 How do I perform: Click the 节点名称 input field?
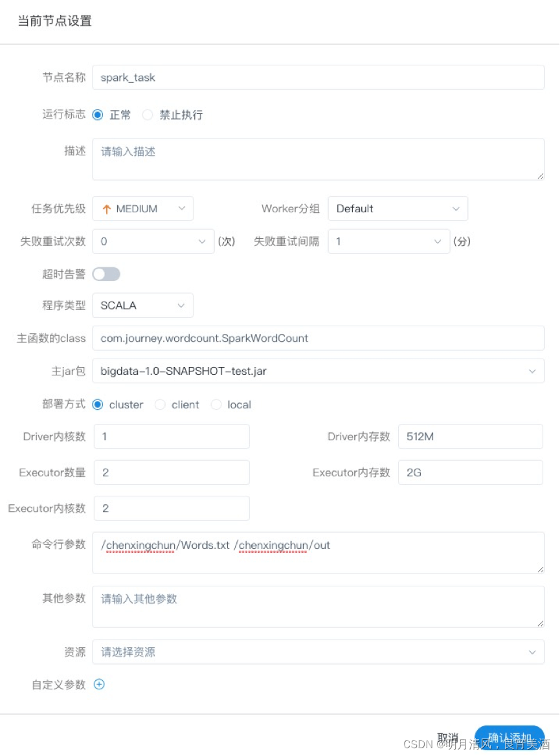pyautogui.click(x=319, y=77)
